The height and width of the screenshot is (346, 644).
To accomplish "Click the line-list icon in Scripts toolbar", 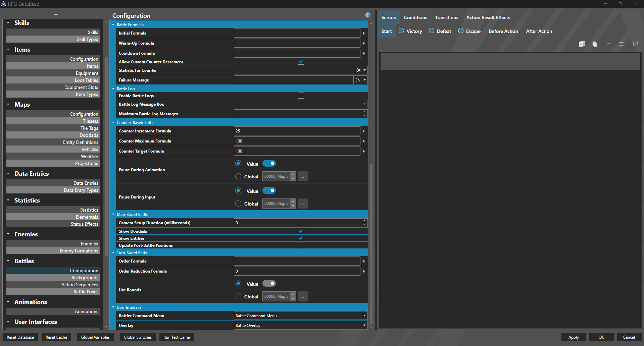I will pos(622,44).
